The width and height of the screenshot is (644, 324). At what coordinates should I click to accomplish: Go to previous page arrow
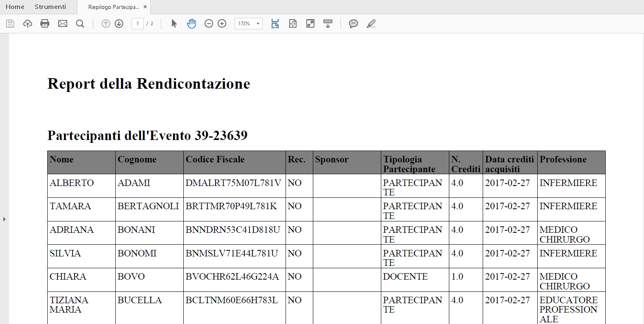(106, 24)
